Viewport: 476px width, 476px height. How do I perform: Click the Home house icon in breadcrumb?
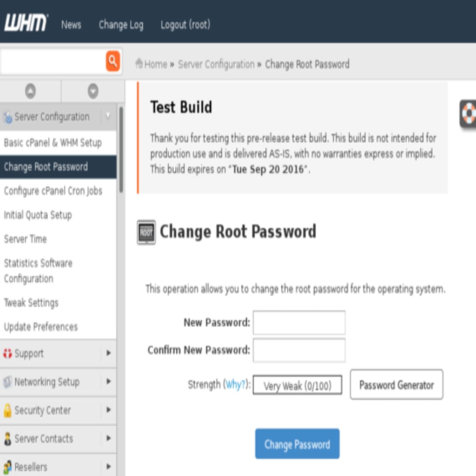[x=139, y=63]
